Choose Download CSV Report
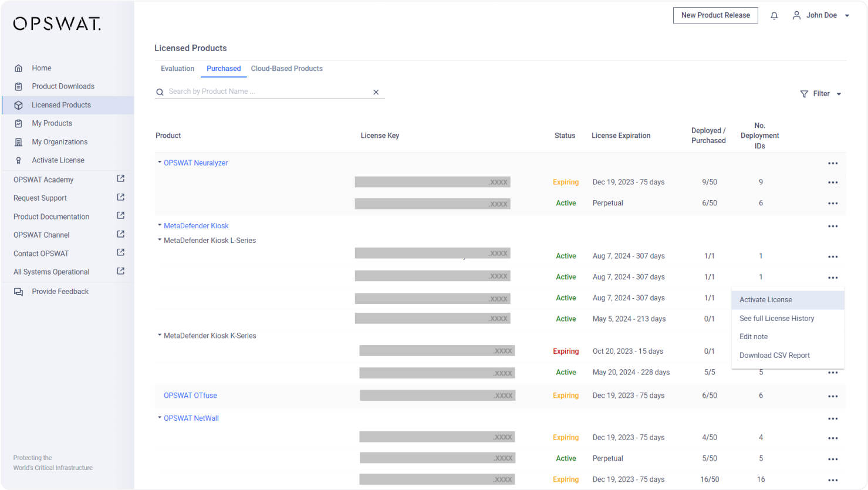The image size is (868, 490). [788, 356]
